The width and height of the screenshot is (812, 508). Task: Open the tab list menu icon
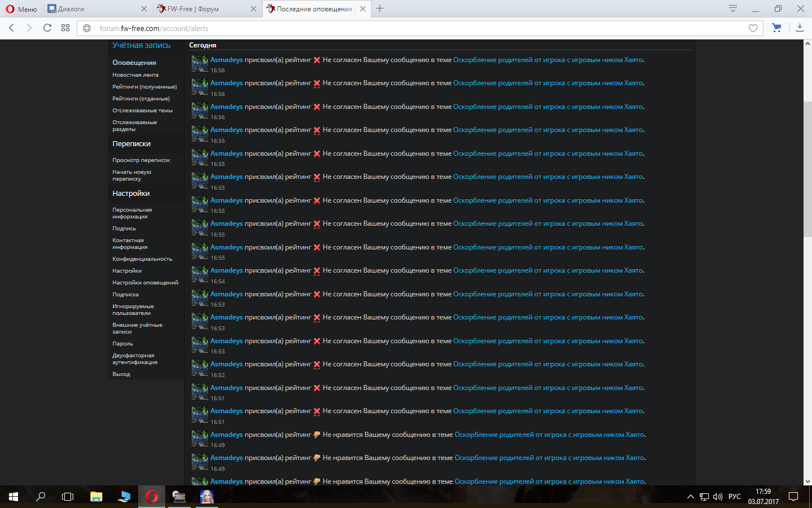click(x=732, y=8)
